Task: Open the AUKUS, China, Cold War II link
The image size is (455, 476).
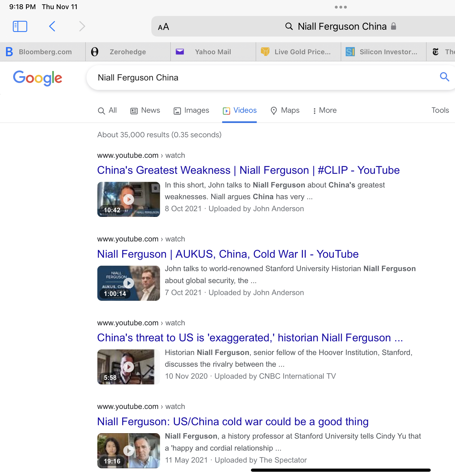Action: pyautogui.click(x=227, y=254)
